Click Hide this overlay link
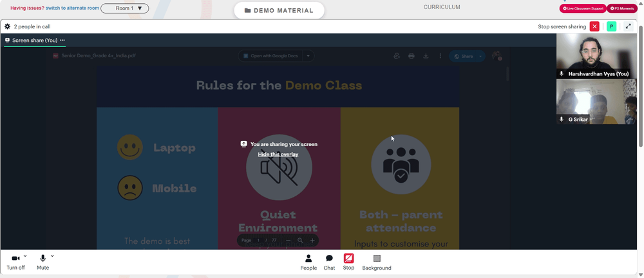The width and height of the screenshot is (644, 278). point(278,154)
